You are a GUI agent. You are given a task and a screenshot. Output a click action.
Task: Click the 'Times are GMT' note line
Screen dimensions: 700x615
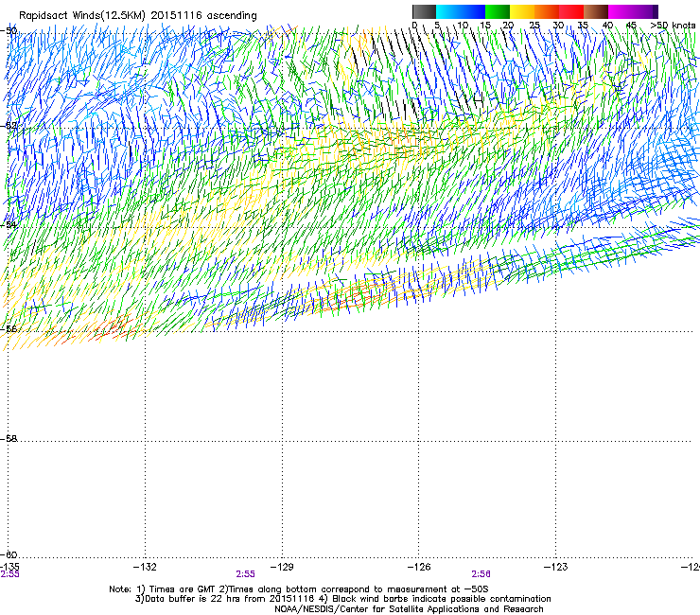click(x=299, y=589)
